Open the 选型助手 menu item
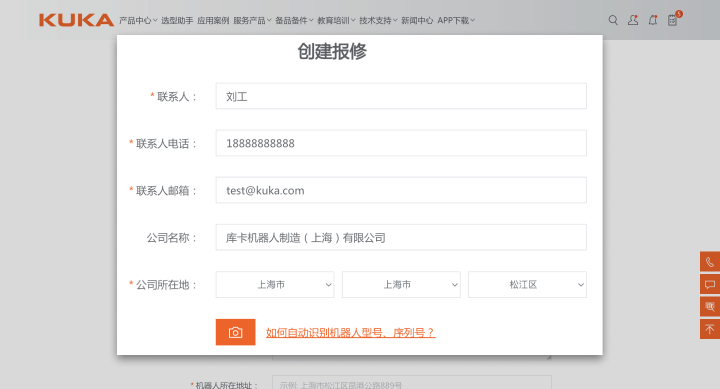Image resolution: width=720 pixels, height=389 pixels. 177,20
